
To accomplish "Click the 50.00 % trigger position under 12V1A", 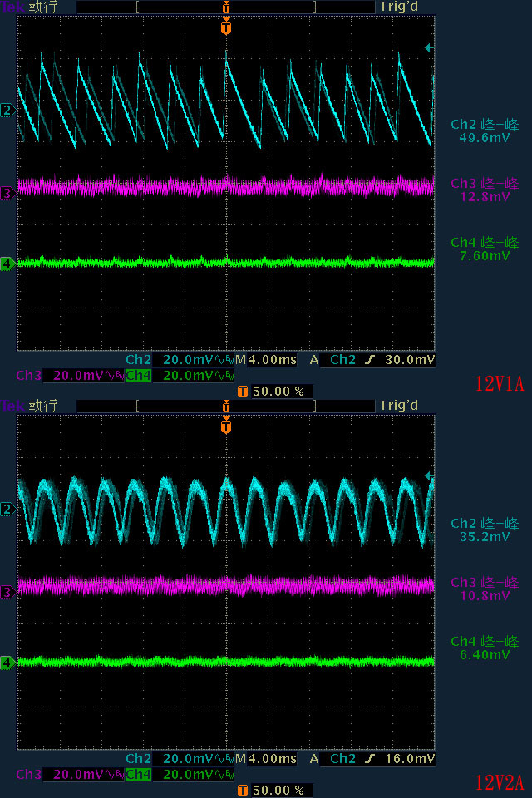I will coord(278,392).
